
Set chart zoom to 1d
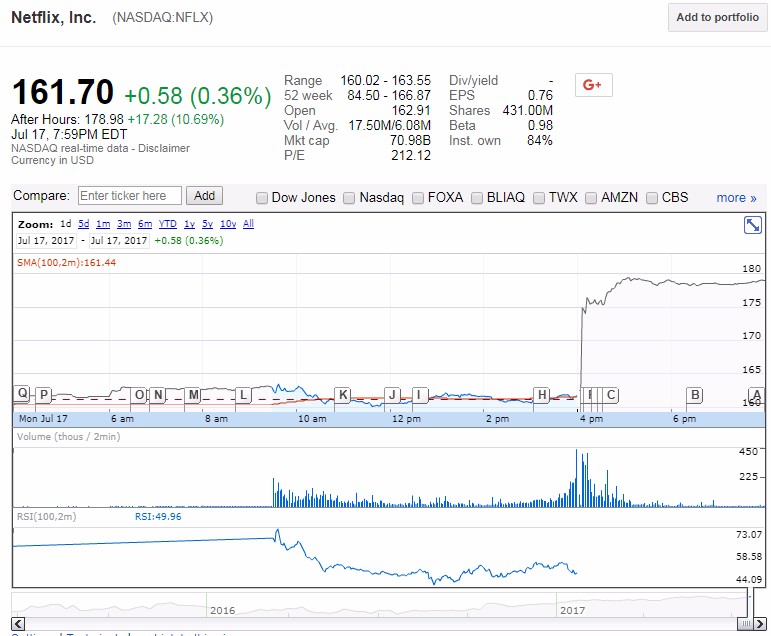coord(66,224)
